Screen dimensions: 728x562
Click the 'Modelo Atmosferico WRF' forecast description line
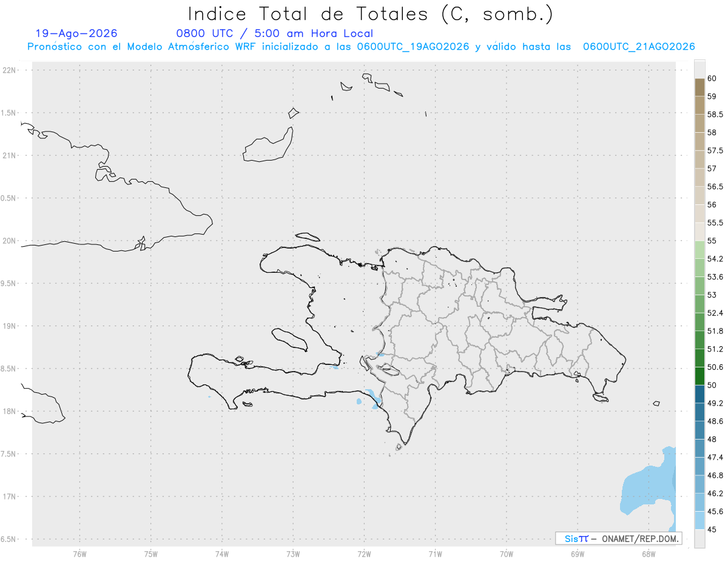(x=361, y=47)
